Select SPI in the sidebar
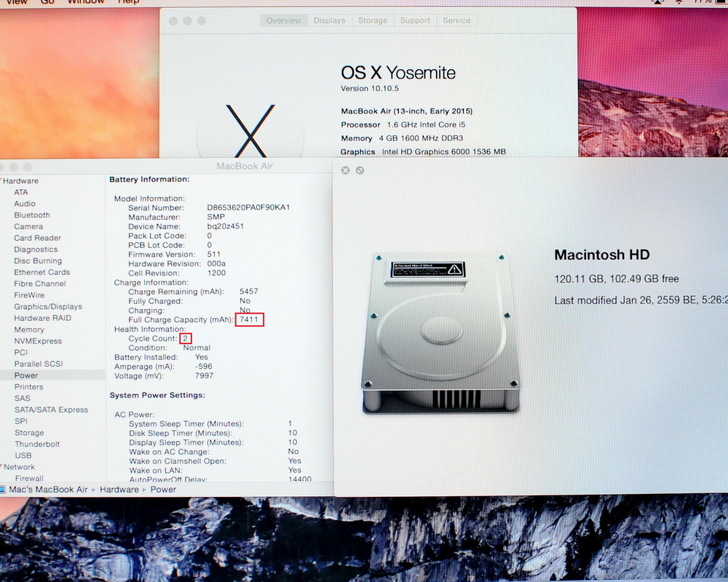 (21, 421)
